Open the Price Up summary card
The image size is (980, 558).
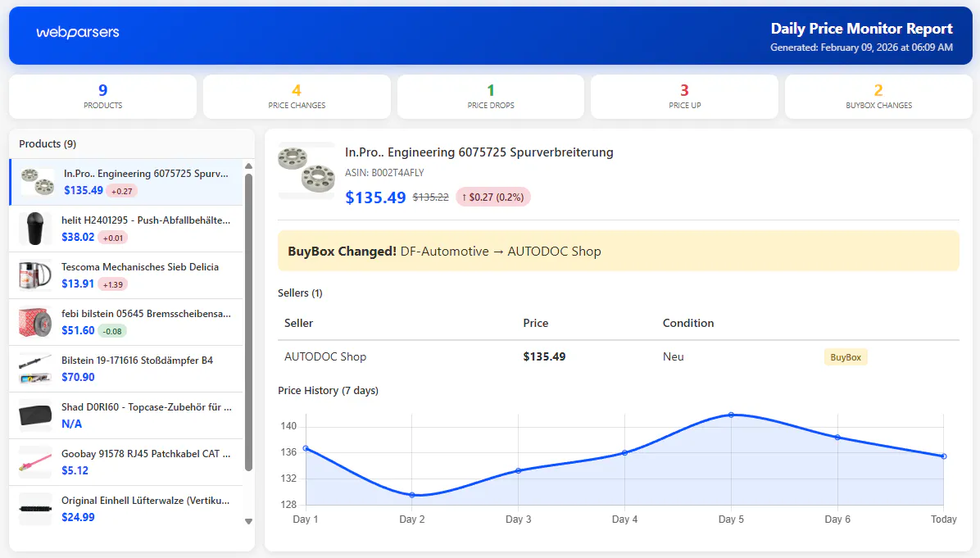coord(684,97)
